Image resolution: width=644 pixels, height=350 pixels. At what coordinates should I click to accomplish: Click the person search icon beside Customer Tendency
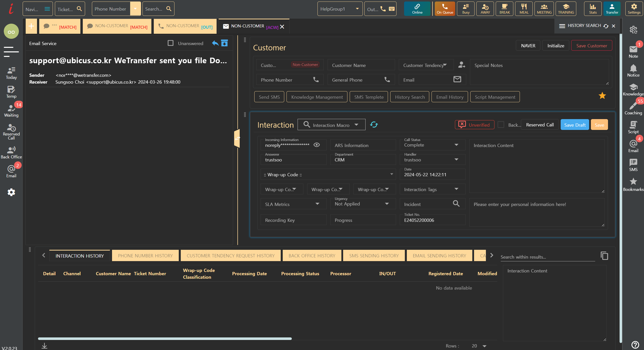pos(461,65)
